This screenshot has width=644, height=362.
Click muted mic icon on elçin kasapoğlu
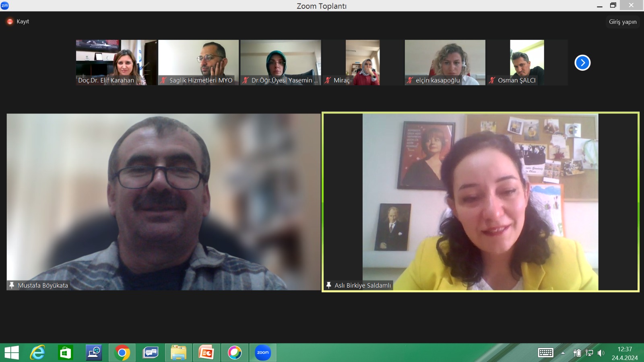(410, 80)
